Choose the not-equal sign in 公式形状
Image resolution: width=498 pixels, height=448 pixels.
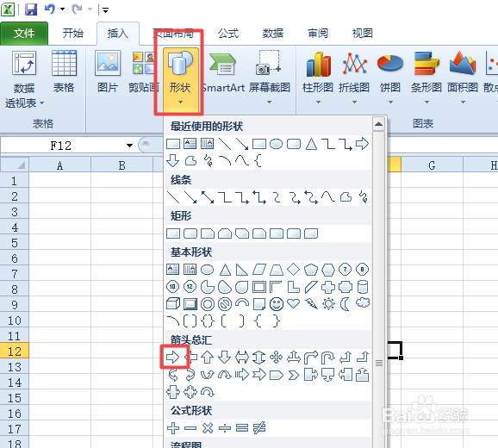pyautogui.click(x=259, y=428)
